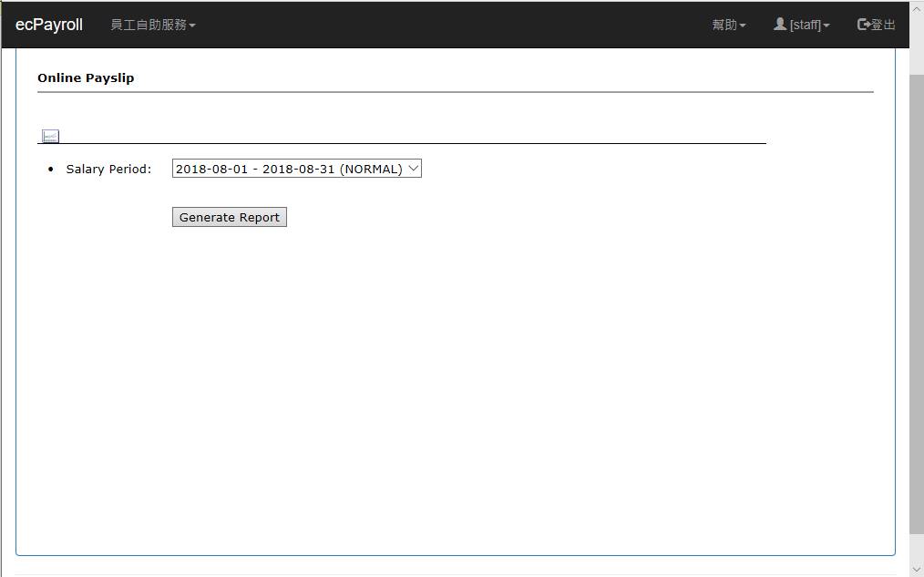Open the [staff] user menu
The width and height of the screenshot is (924, 577).
(x=801, y=25)
